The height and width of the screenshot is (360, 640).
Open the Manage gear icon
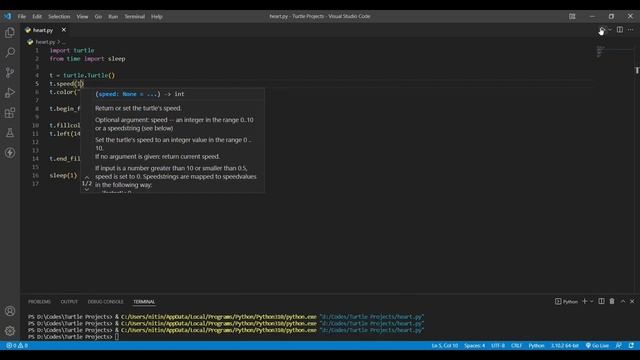10,331
